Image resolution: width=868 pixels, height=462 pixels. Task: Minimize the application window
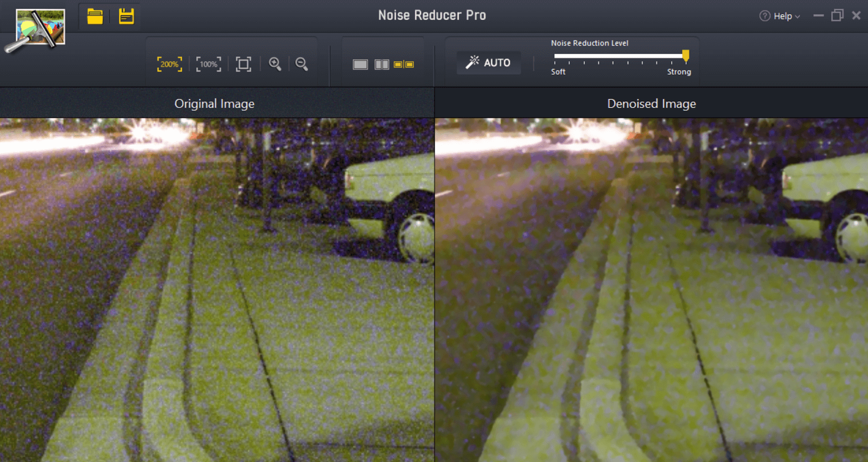click(819, 16)
